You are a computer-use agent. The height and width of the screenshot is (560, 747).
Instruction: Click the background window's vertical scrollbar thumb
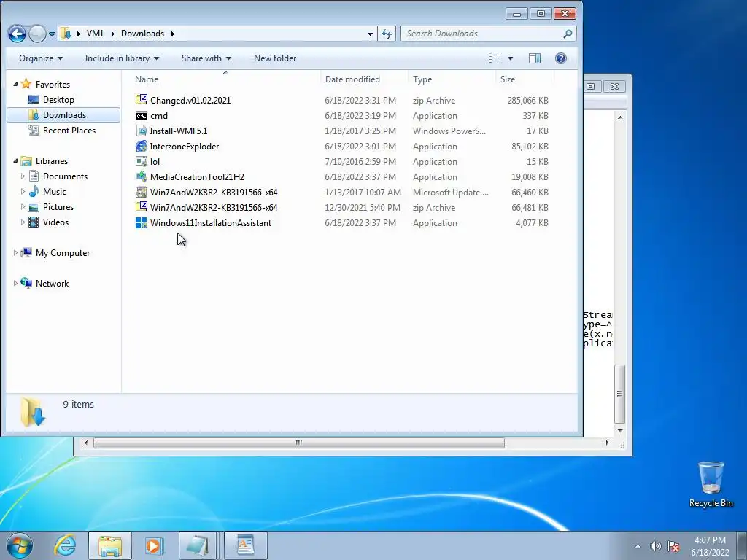coord(619,394)
